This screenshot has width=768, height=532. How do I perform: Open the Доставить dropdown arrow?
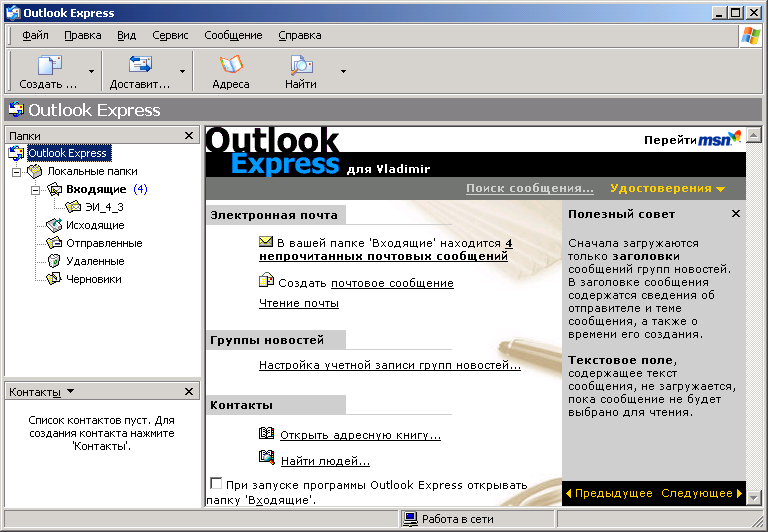[x=182, y=72]
